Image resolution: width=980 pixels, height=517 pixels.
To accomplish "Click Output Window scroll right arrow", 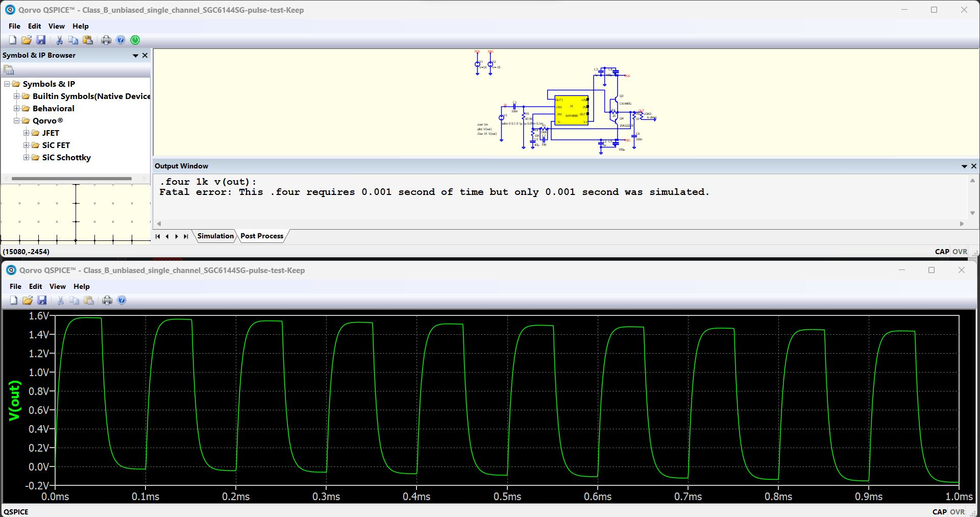I will point(962,224).
